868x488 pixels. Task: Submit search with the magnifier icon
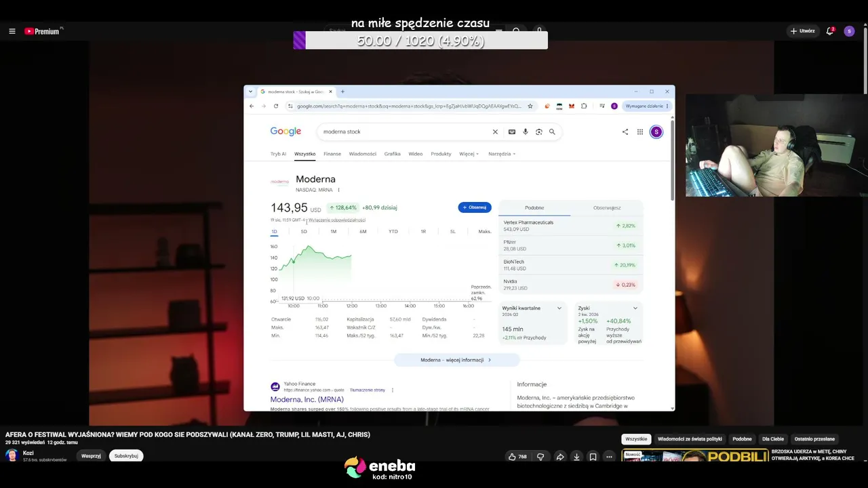pos(552,131)
